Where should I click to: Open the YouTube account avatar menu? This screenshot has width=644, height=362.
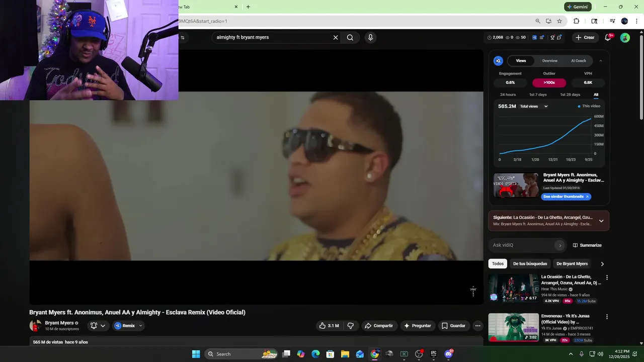point(625,37)
